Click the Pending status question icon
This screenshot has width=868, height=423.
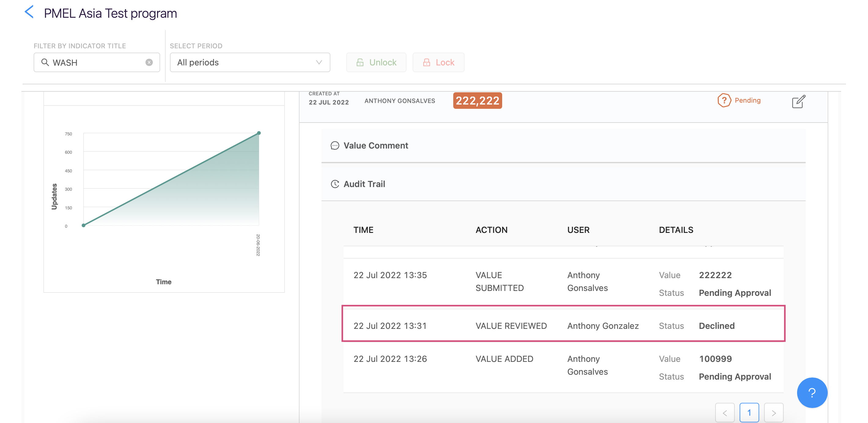[x=724, y=101]
